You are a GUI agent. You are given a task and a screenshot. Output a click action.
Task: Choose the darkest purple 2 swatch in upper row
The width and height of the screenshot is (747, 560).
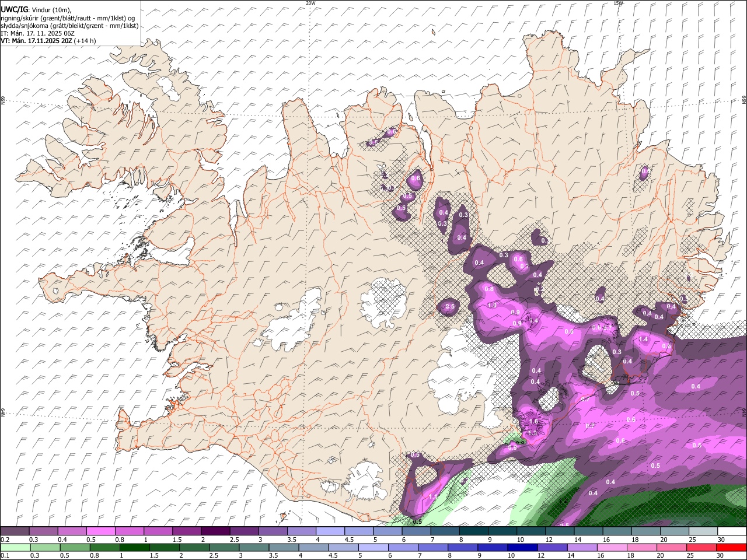click(215, 531)
